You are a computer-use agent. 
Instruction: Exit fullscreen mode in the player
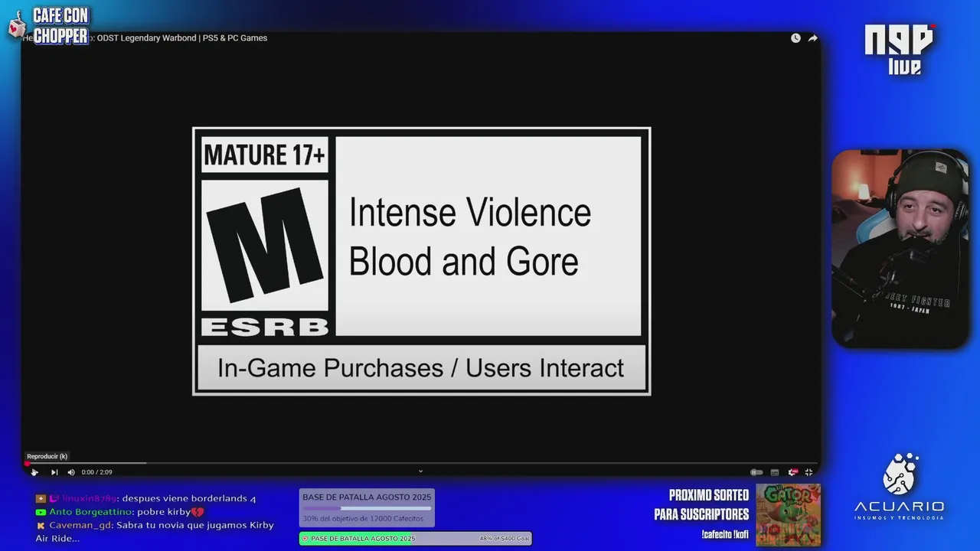pyautogui.click(x=808, y=472)
